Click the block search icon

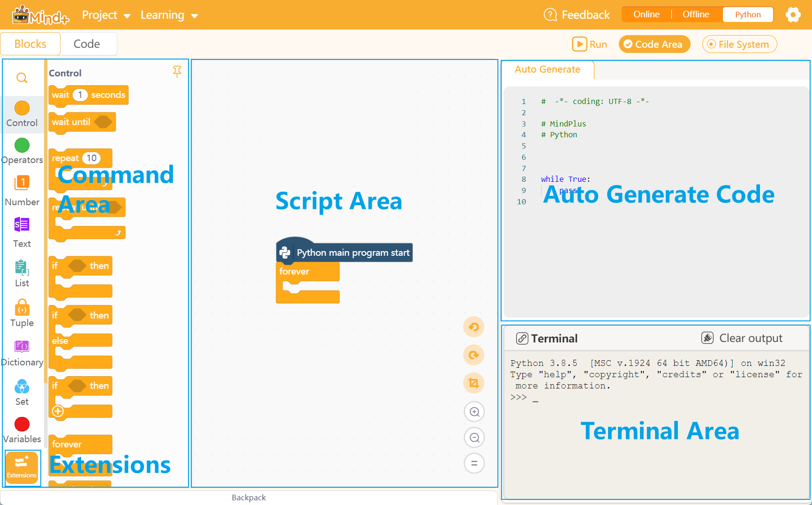tap(22, 78)
